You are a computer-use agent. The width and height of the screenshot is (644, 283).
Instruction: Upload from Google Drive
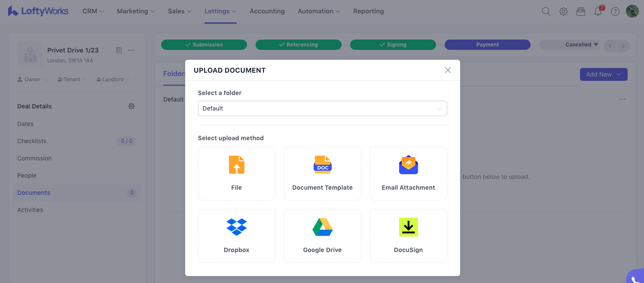322,236
